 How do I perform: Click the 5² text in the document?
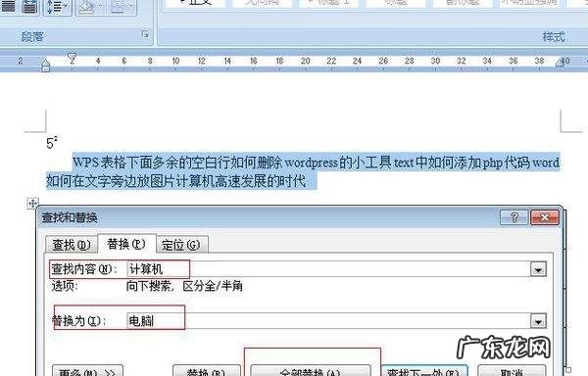[x=52, y=143]
